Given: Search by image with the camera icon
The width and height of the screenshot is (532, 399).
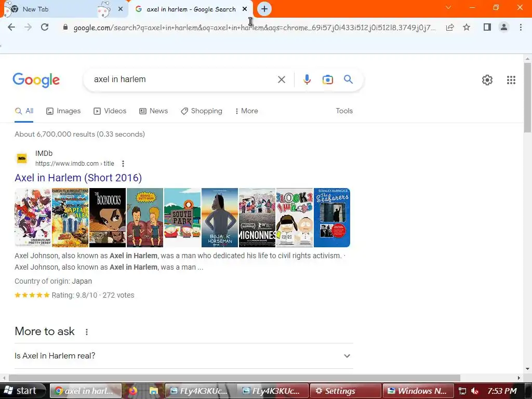Looking at the screenshot, I should tap(327, 79).
